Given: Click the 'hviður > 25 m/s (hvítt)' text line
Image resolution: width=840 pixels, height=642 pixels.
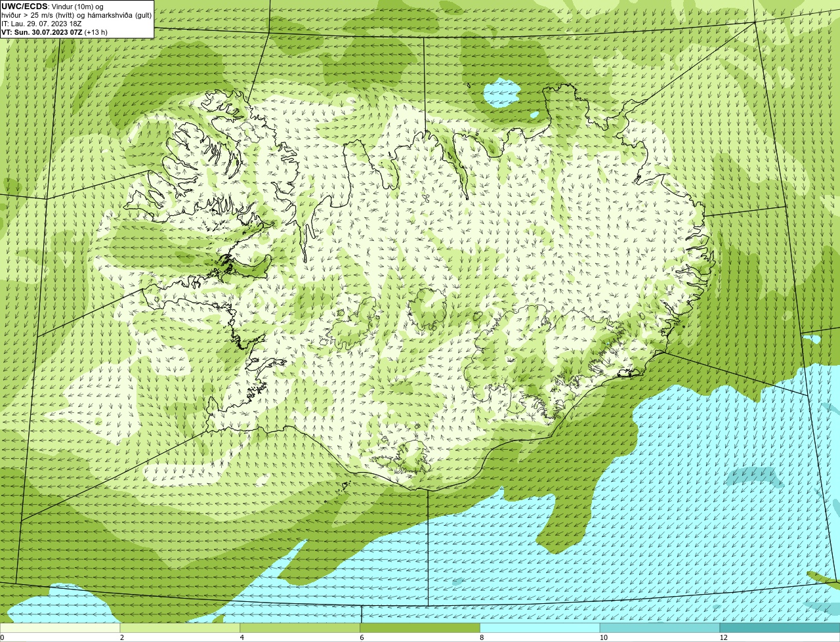Looking at the screenshot, I should 77,15.
